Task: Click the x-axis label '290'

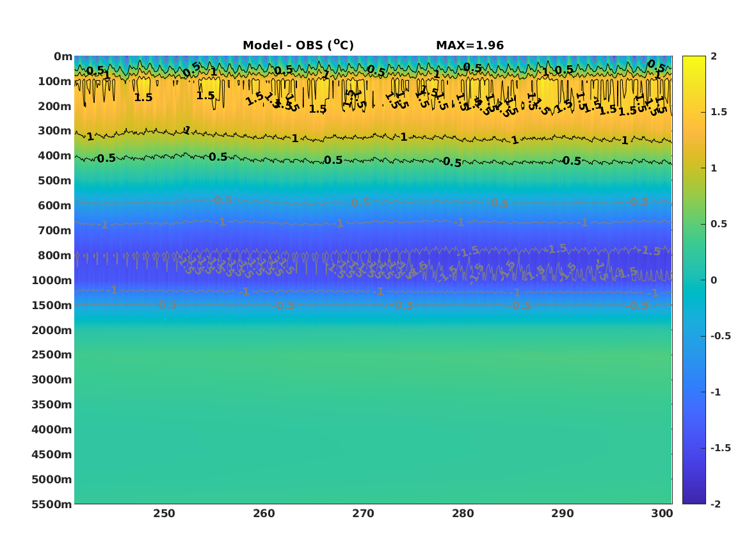Action: click(x=563, y=514)
